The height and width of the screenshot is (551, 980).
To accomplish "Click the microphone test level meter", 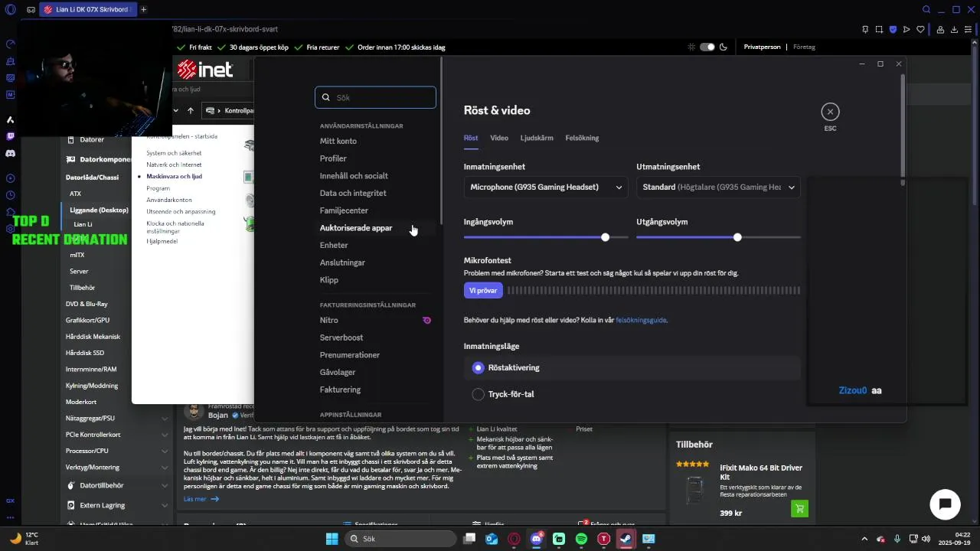I will click(x=654, y=291).
